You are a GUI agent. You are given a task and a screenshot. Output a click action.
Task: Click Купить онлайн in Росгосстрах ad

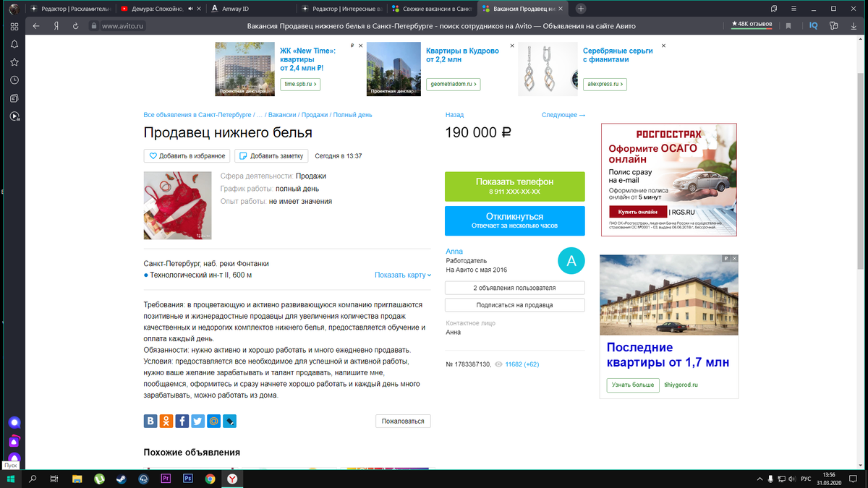[x=638, y=212]
